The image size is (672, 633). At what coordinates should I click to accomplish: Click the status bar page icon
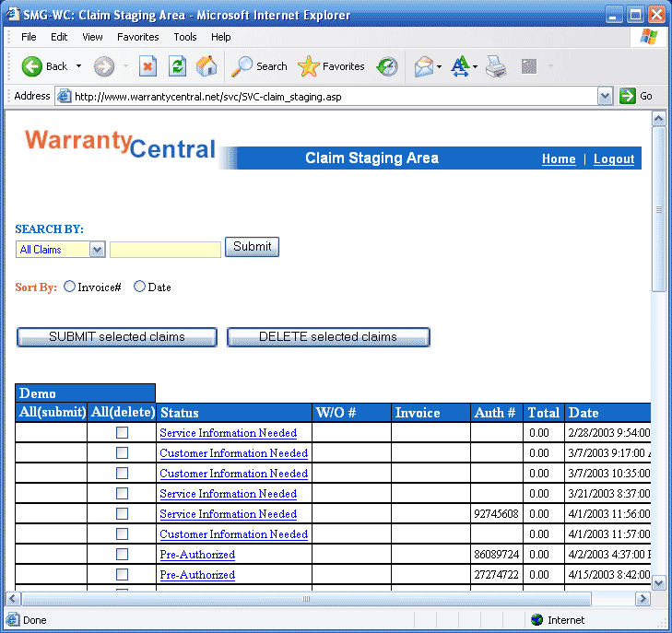[x=12, y=619]
